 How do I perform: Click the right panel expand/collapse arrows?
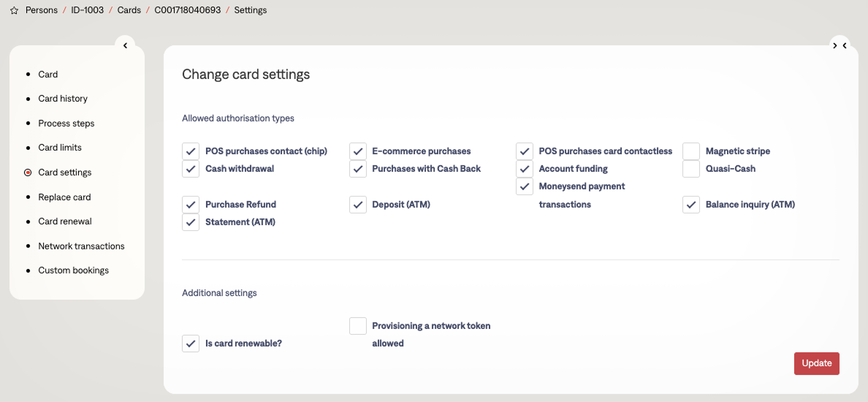pos(840,45)
